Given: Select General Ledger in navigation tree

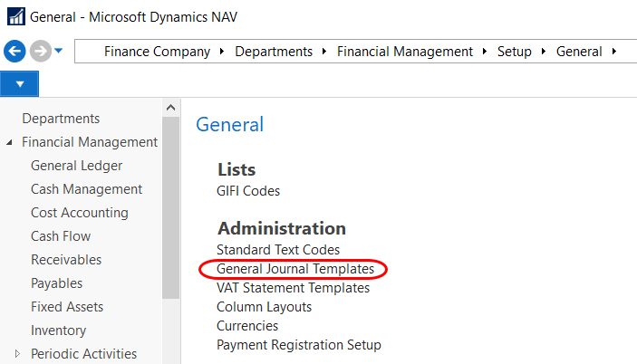Looking at the screenshot, I should click(x=76, y=166).
